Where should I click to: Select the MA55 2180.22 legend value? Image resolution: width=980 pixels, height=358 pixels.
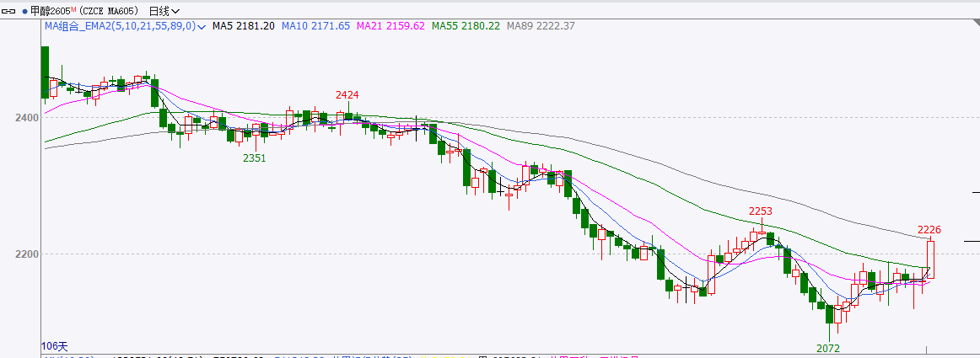click(466, 26)
